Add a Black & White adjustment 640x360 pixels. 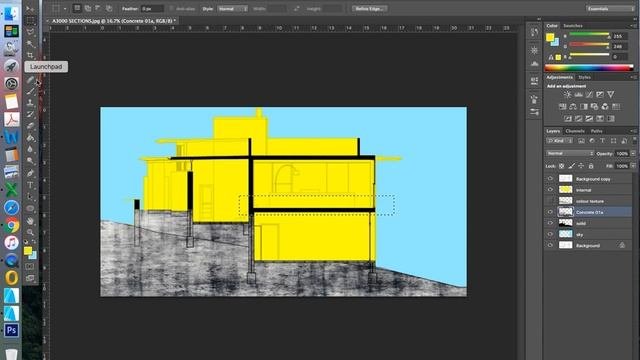(x=584, y=107)
